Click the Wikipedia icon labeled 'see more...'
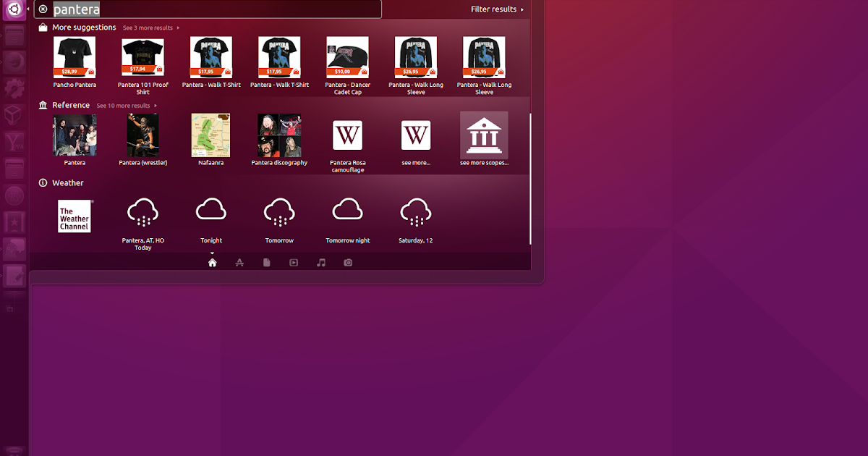Screen dimensions: 868x456 pos(415,135)
